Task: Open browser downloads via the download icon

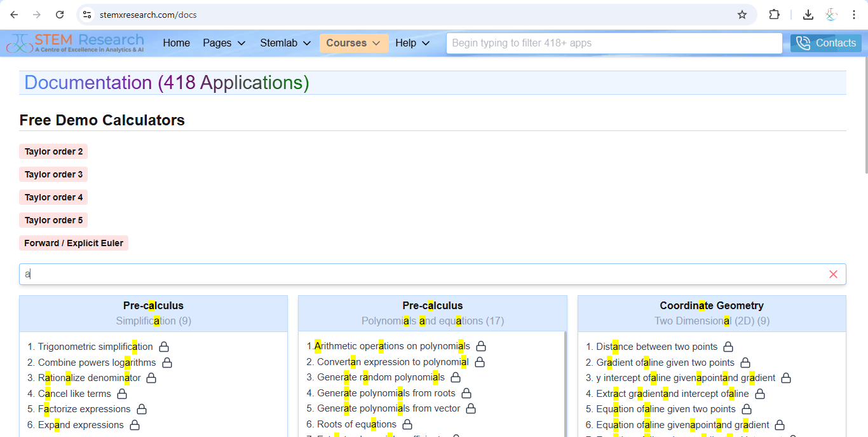Action: point(808,14)
